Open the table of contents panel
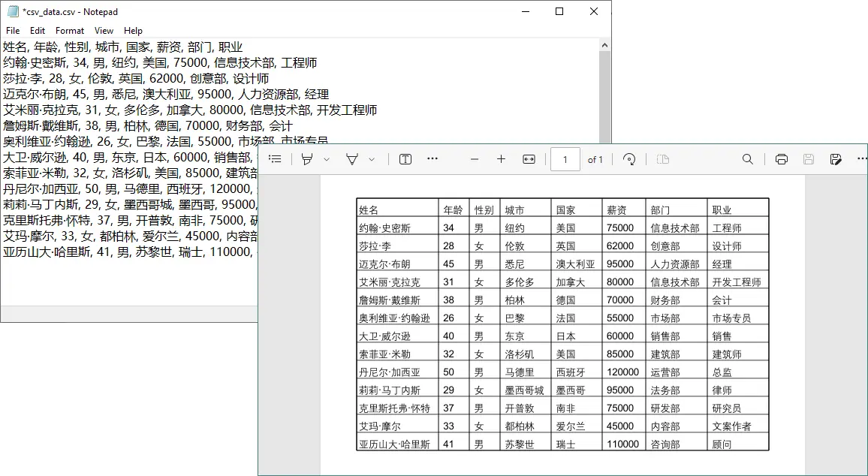The width and height of the screenshot is (868, 476). pos(275,158)
